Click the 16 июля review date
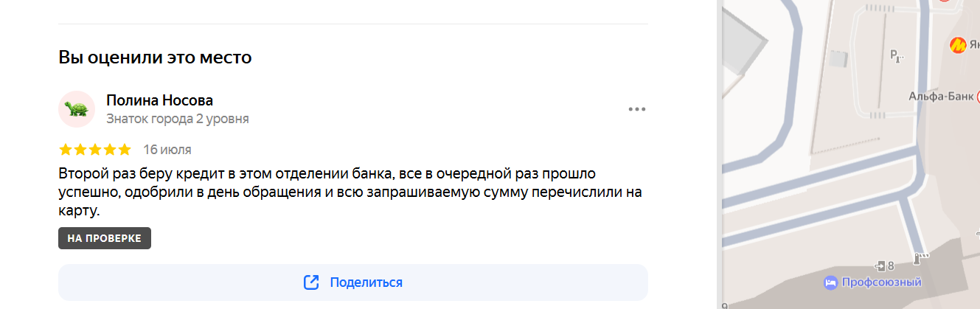 point(167,150)
